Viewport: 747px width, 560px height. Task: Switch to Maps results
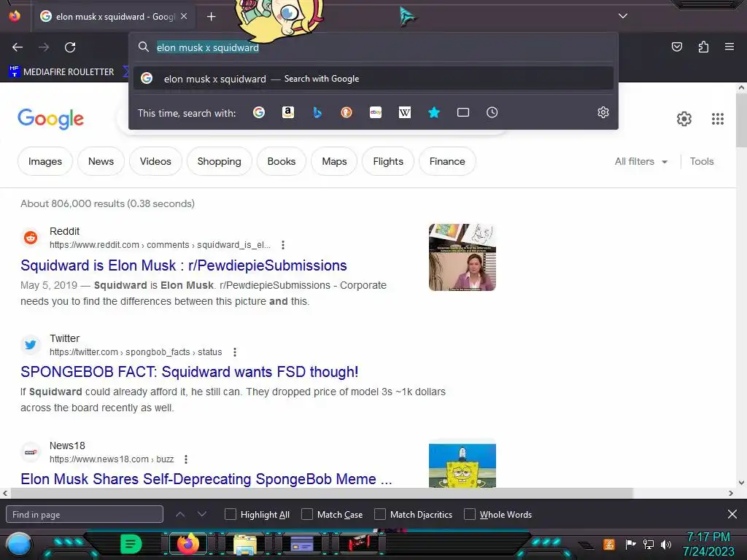[334, 161]
